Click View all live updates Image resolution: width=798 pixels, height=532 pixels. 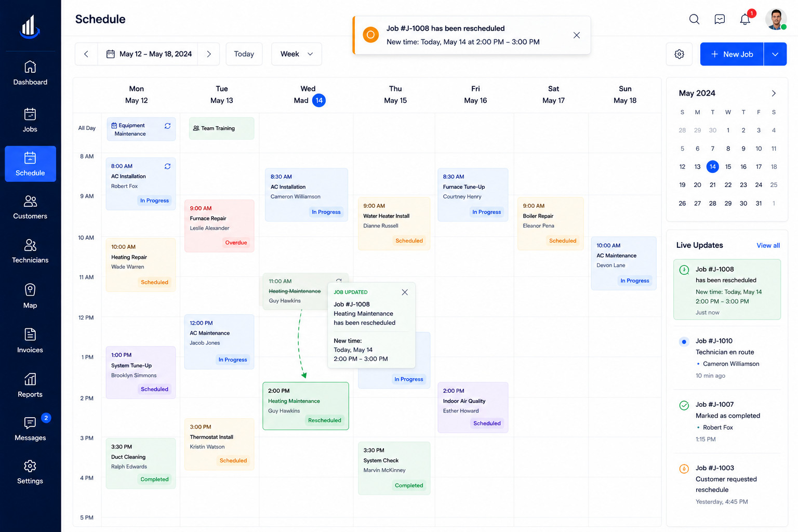pos(768,245)
